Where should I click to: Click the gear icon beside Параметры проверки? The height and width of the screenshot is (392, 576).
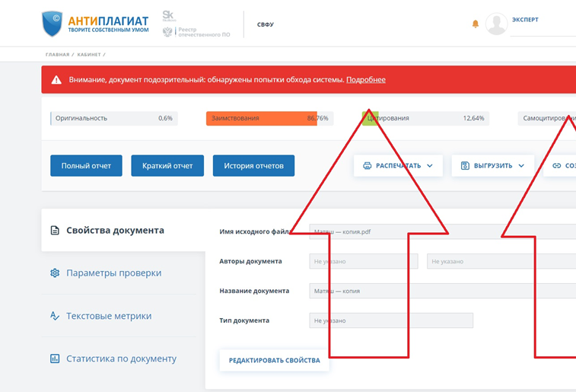click(55, 273)
